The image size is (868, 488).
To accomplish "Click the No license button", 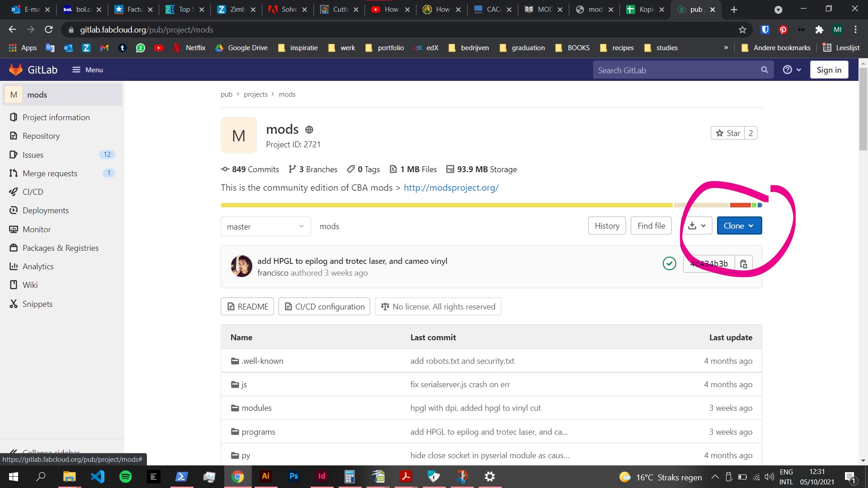I will click(x=438, y=306).
